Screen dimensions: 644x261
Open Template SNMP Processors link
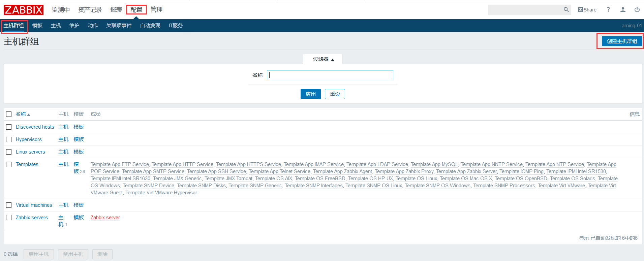click(504, 186)
